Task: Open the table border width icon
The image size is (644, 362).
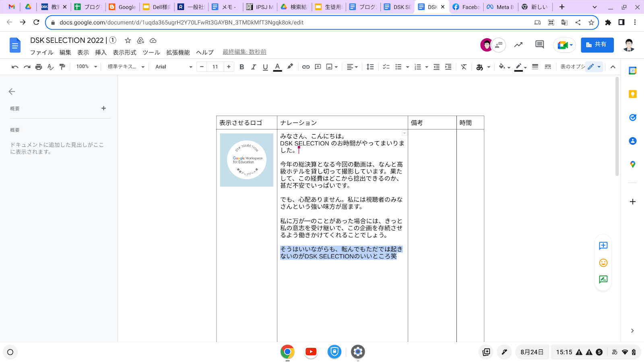Action: (535, 67)
